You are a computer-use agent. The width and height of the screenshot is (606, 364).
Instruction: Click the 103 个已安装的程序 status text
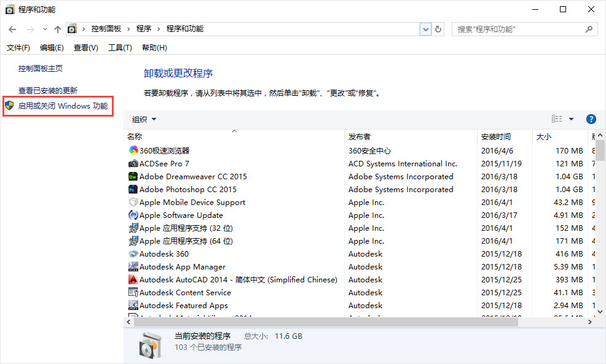(208, 347)
